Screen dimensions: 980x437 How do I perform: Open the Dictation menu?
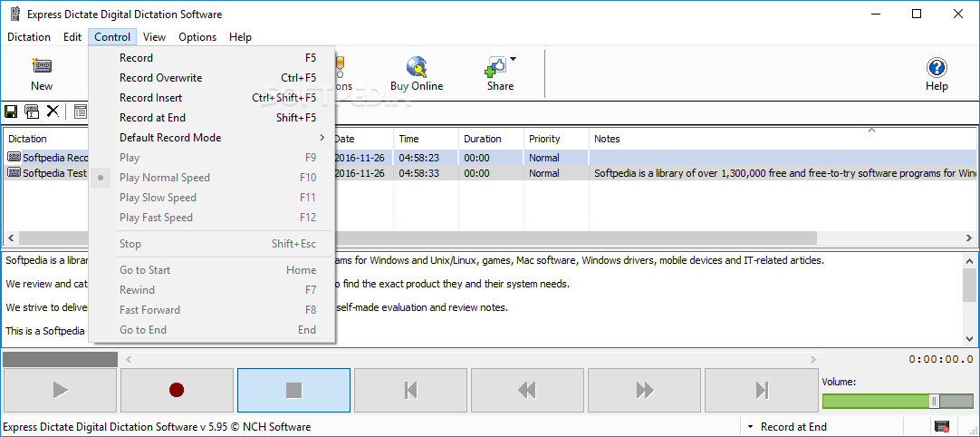coord(29,37)
